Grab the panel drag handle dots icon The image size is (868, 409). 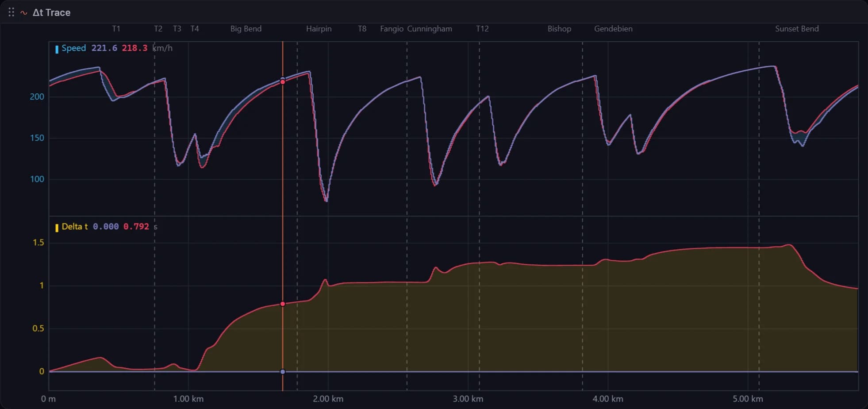click(x=12, y=12)
